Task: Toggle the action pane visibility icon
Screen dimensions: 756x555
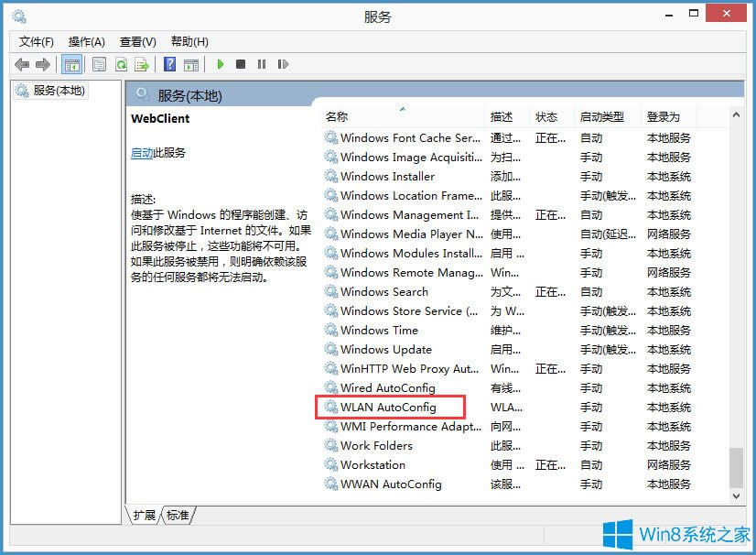Action: click(x=191, y=64)
